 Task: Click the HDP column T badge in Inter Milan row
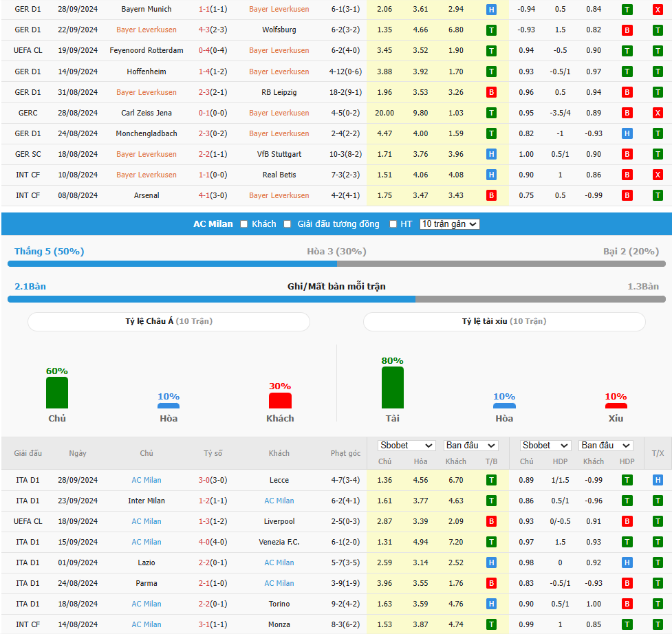pyautogui.click(x=627, y=501)
